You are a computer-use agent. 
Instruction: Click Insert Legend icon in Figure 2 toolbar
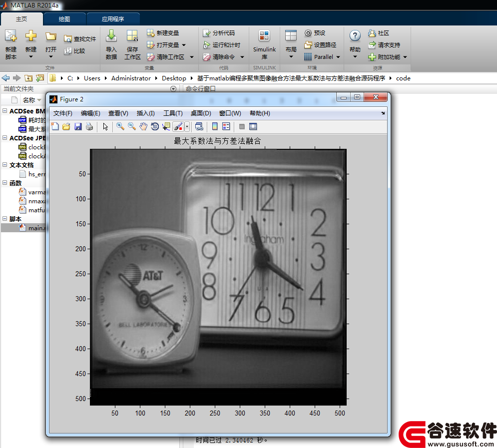tap(226, 126)
